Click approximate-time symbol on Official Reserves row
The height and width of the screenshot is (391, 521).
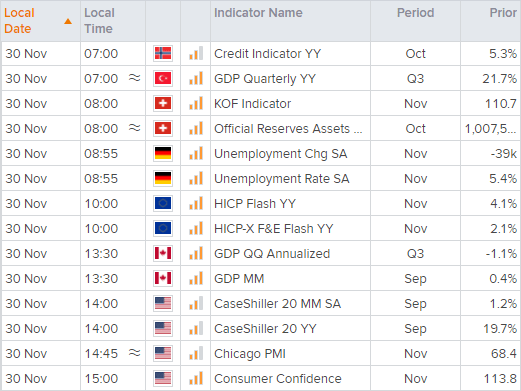tap(135, 128)
